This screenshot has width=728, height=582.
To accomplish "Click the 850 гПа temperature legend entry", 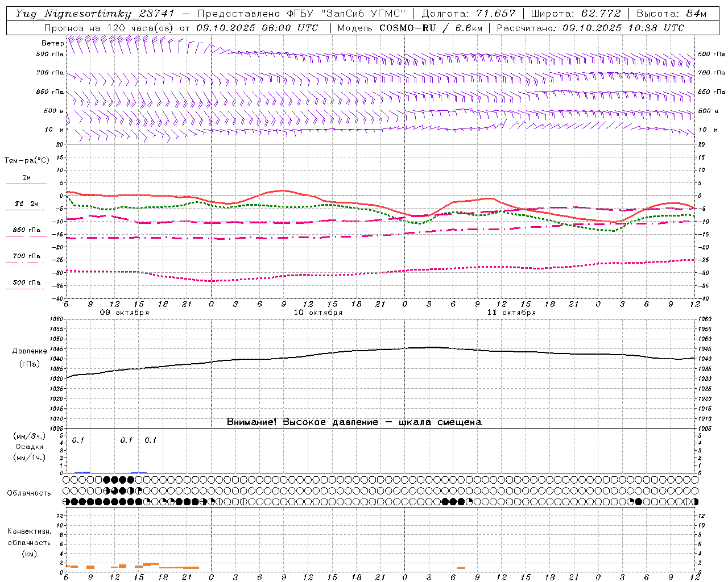I will [x=27, y=230].
